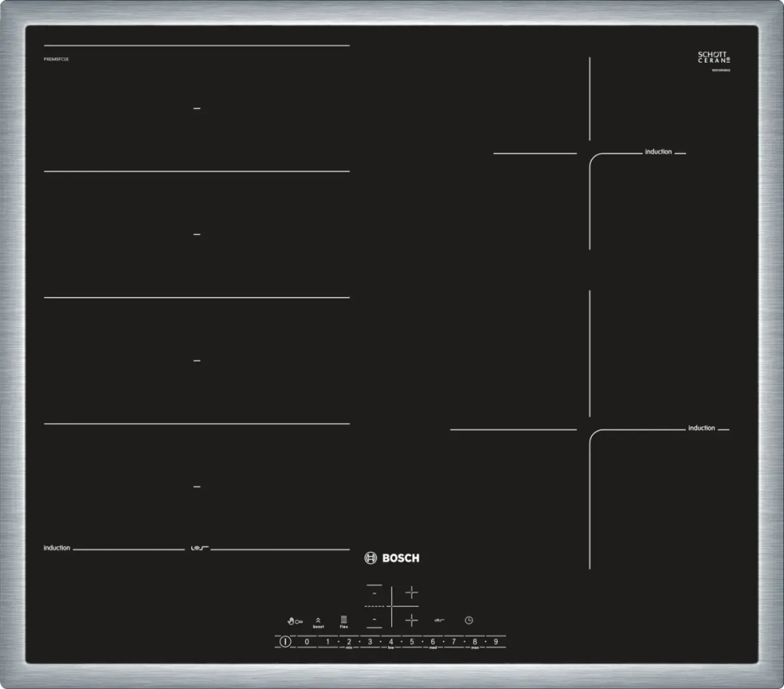Decrease lower zone power with minus control
This screenshot has height=689, width=784.
tap(375, 619)
